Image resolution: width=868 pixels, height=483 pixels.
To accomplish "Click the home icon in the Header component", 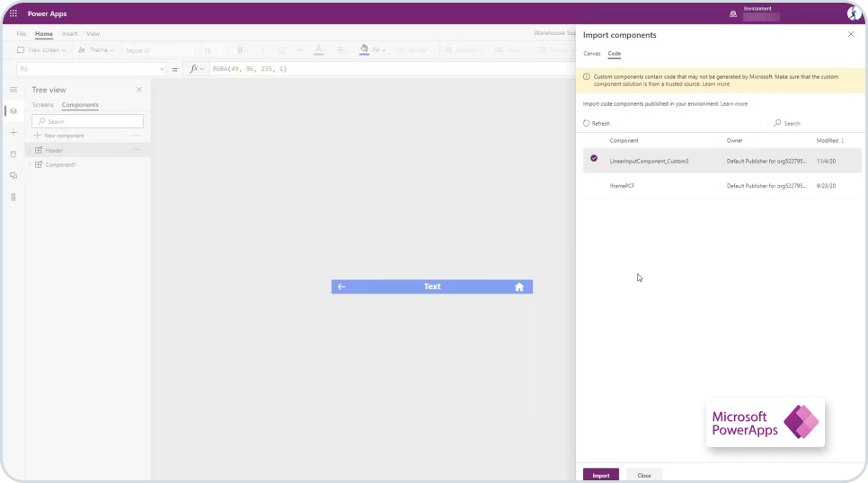I will point(518,287).
